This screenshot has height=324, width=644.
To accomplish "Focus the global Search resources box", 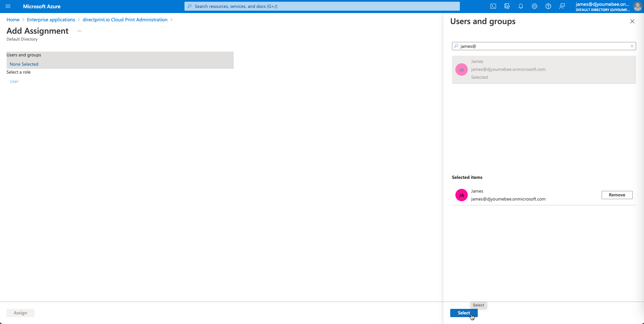I will pyautogui.click(x=322, y=6).
